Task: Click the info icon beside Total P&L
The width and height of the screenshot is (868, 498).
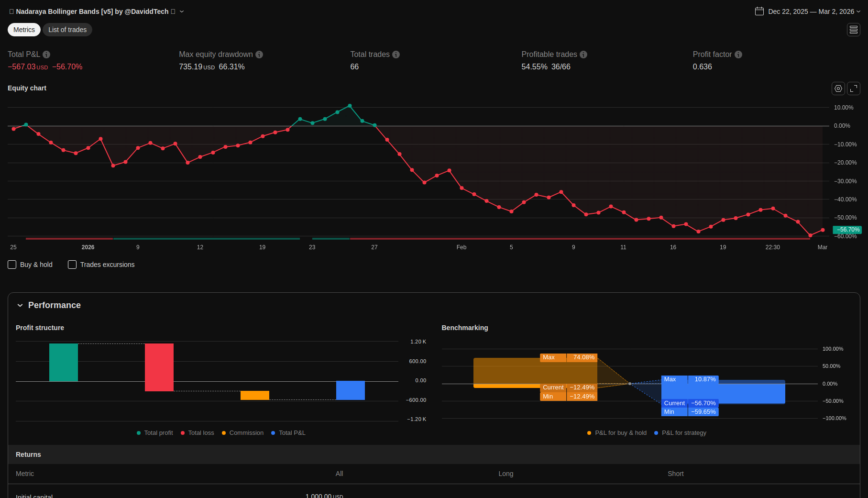Action: click(46, 55)
